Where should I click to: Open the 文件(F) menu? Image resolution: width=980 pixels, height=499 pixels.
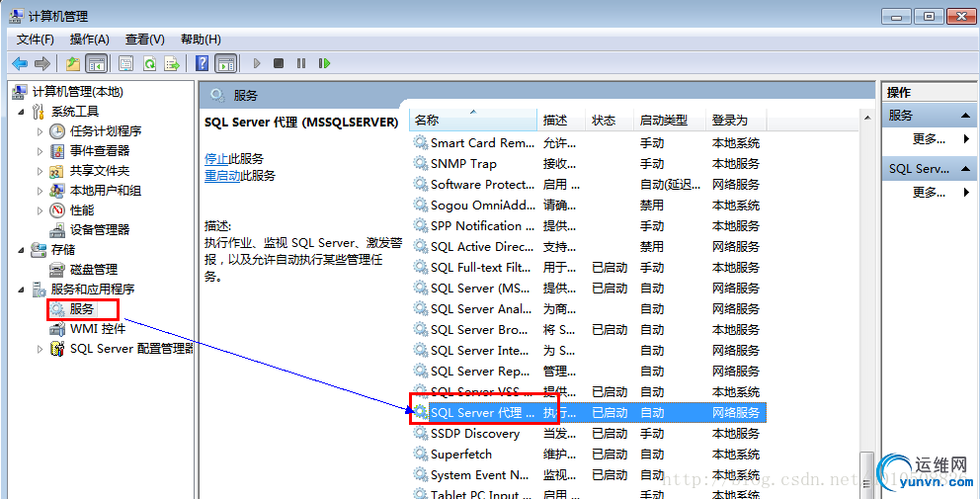35,40
